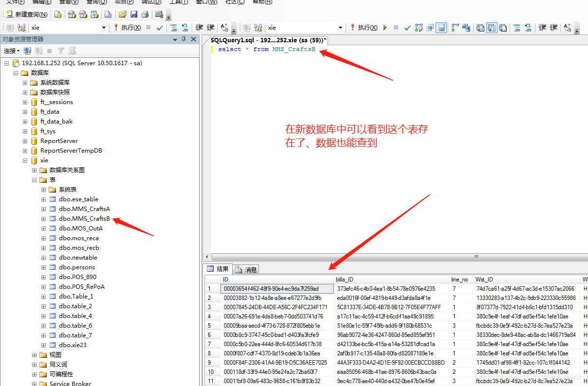Click the 执行(X) Execute button

point(368,28)
